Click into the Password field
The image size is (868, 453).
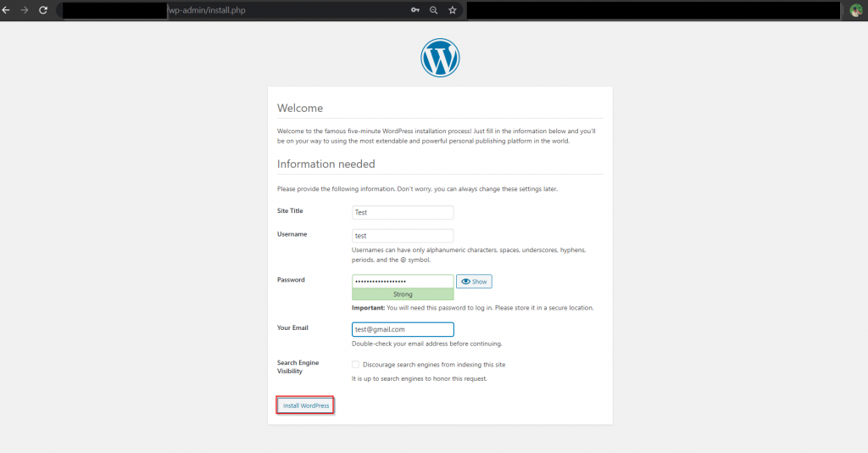coord(403,282)
